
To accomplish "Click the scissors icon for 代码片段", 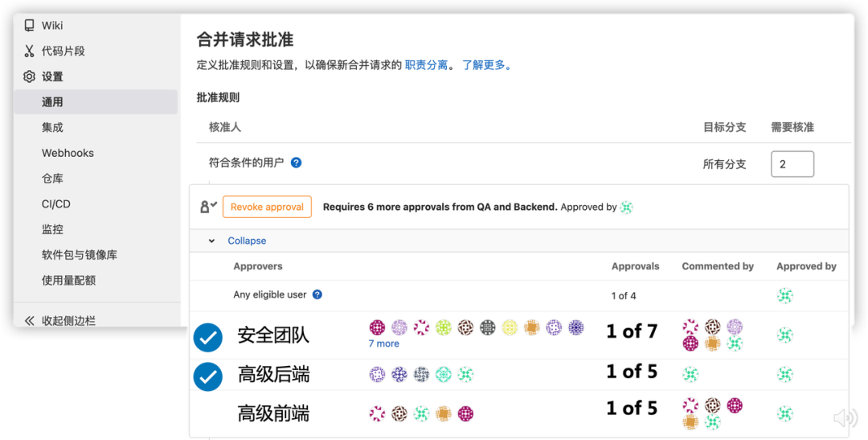I will [29, 51].
